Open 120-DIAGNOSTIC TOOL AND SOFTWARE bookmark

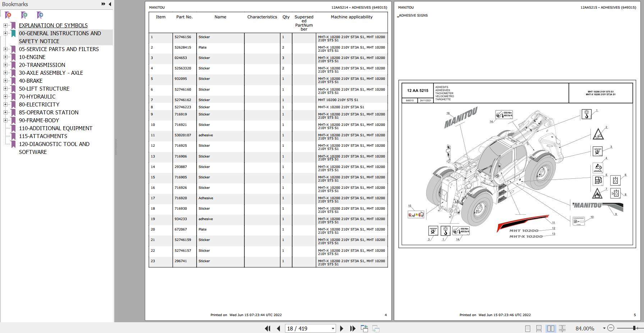pyautogui.click(x=54, y=148)
